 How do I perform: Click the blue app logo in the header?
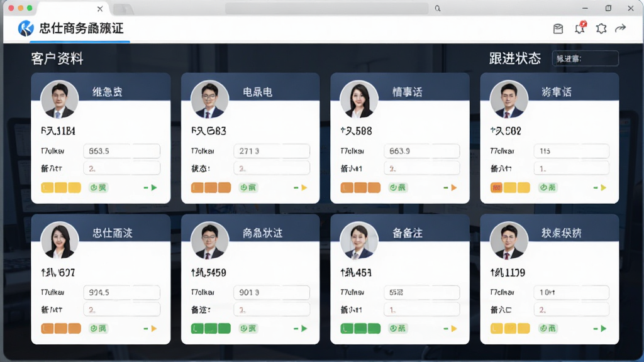(x=26, y=28)
